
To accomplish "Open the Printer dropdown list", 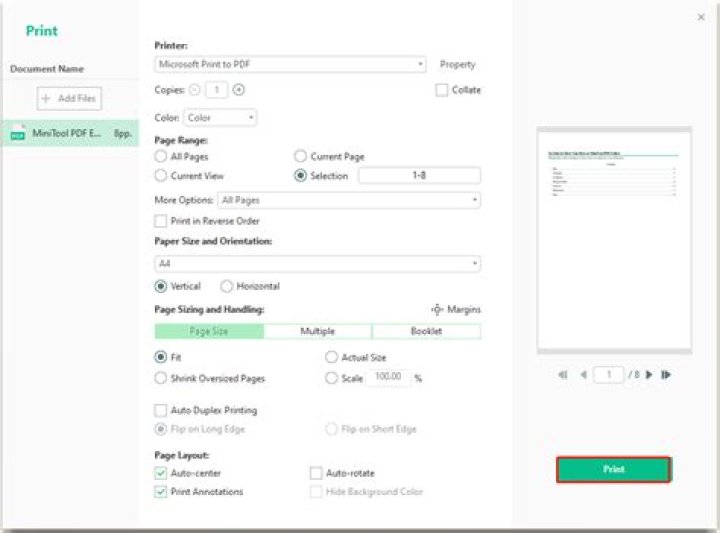I will pyautogui.click(x=290, y=64).
